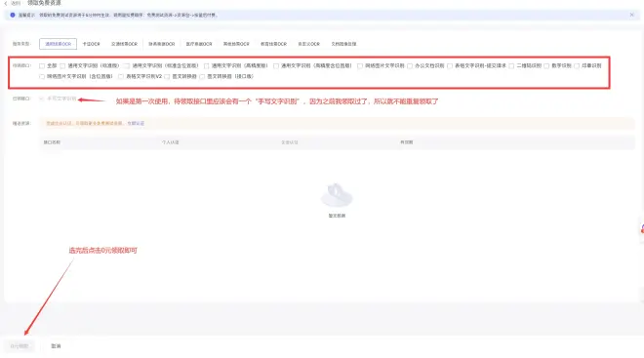Switch to 医疗票据OCR tab

[199, 44]
